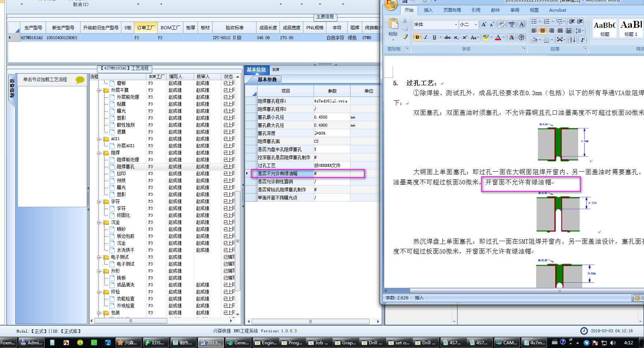Screen dimensions: 644x348
Task: Click the 单击节点加载工艺流程 button
Action: pyautogui.click(x=45, y=79)
